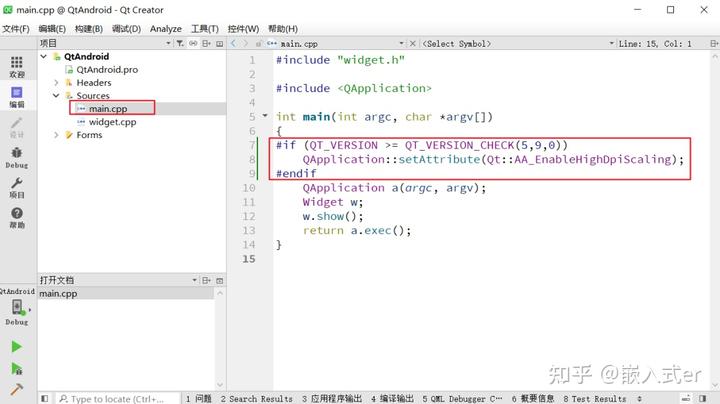
Task: Click the Build hammer icon
Action: pos(17,389)
